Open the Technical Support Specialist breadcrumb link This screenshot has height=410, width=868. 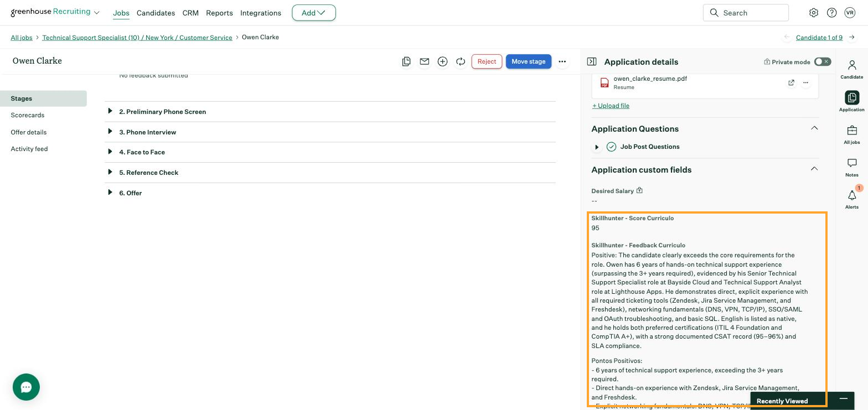pos(137,37)
